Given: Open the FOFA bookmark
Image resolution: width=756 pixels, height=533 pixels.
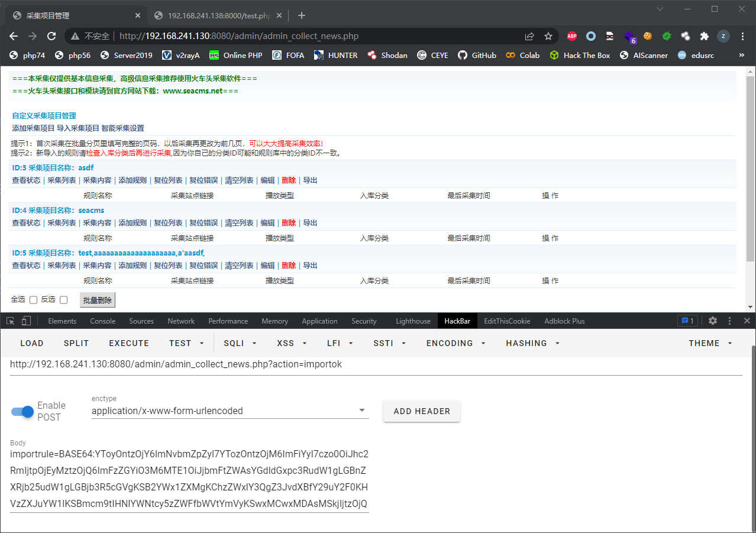Looking at the screenshot, I should 288,55.
